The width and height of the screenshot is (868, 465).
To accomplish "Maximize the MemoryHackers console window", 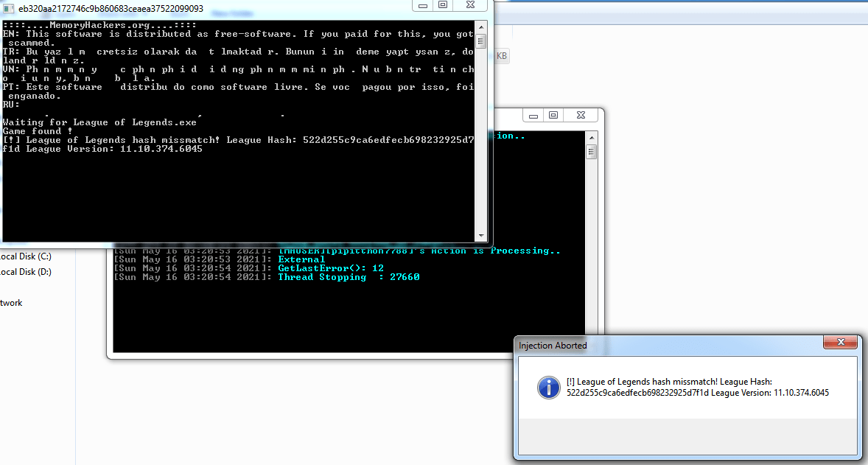I will (443, 5).
